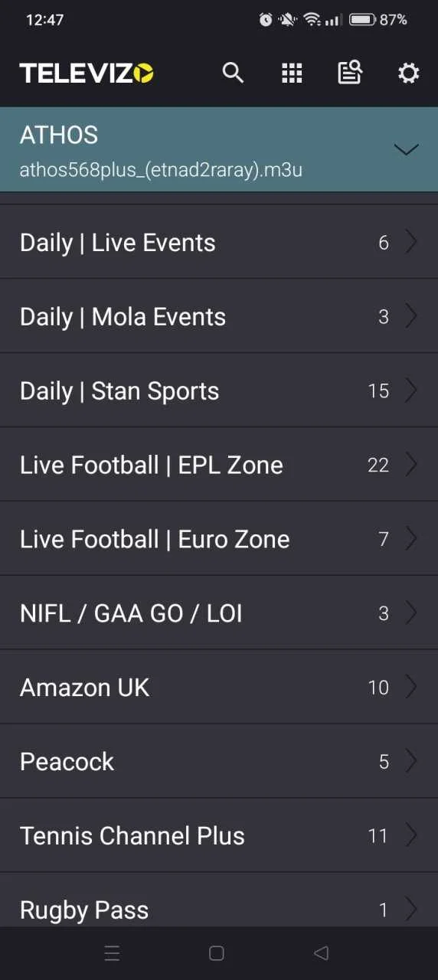Open the playlist guide search icon

coord(350,73)
